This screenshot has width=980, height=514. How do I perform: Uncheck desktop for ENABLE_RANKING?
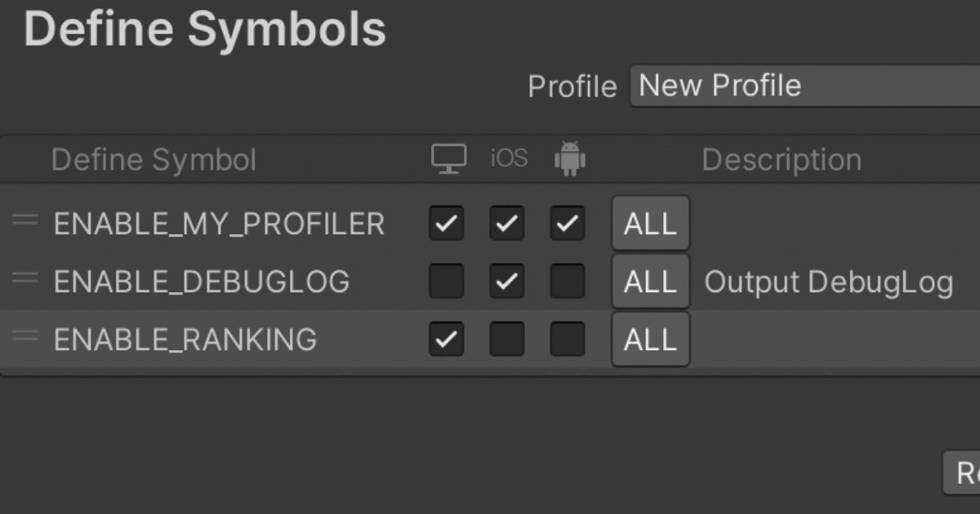(446, 339)
